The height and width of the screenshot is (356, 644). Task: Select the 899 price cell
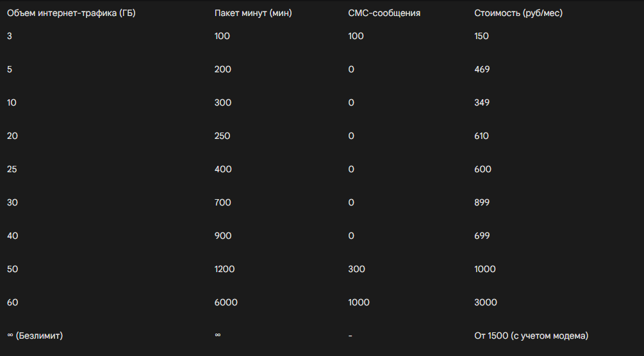pyautogui.click(x=482, y=202)
